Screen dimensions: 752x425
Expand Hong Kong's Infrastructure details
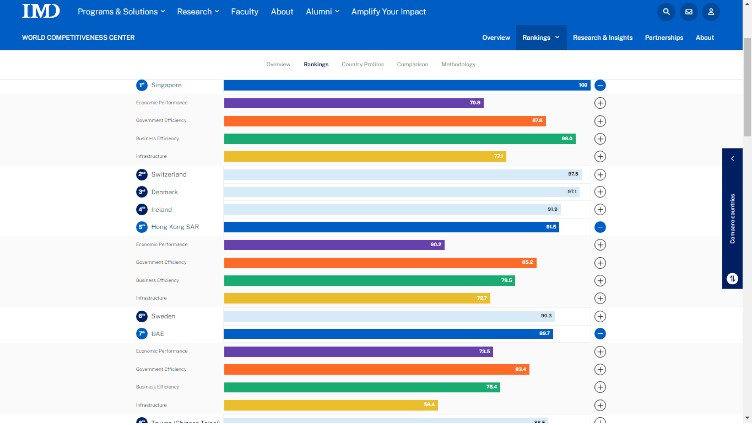(600, 298)
